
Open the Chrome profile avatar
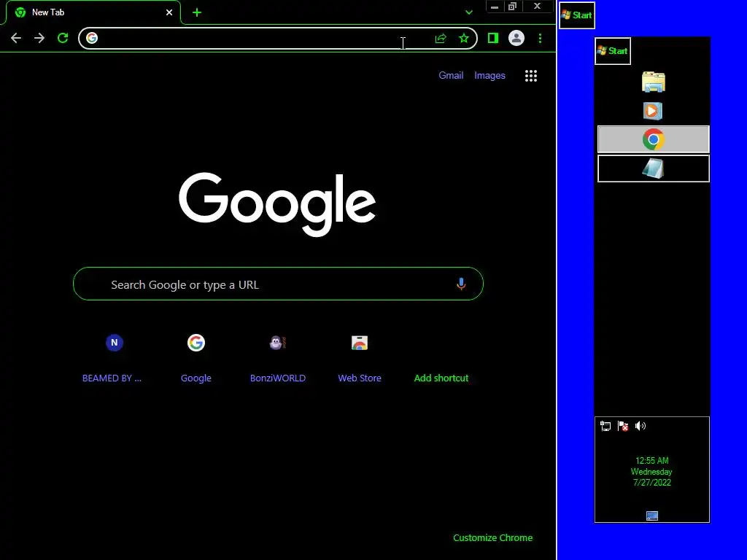click(516, 38)
